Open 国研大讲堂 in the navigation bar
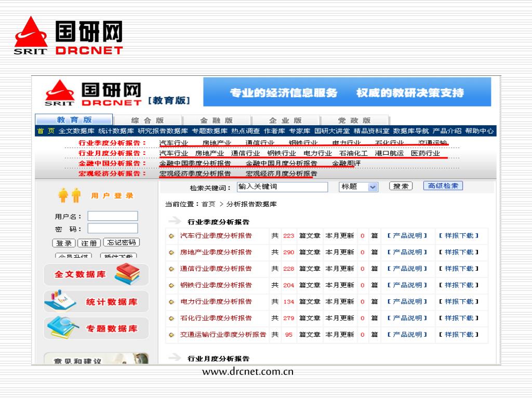The width and height of the screenshot is (532, 399). coord(332,131)
